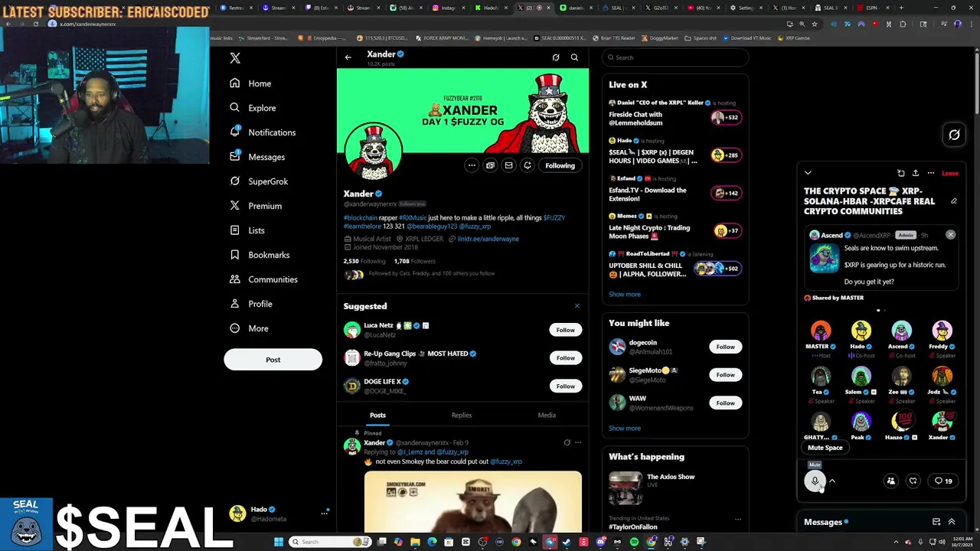Expand microphone options with the up chevron
The image size is (980, 551).
click(832, 481)
